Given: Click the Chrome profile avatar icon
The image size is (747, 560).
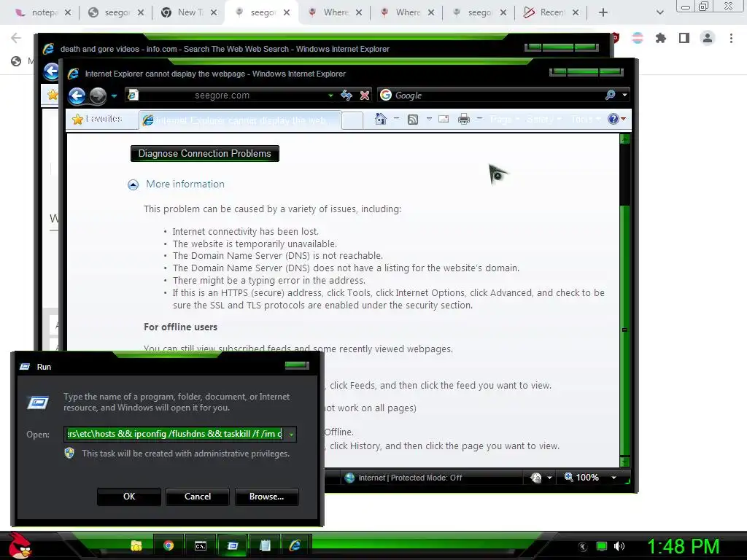Looking at the screenshot, I should (x=708, y=38).
